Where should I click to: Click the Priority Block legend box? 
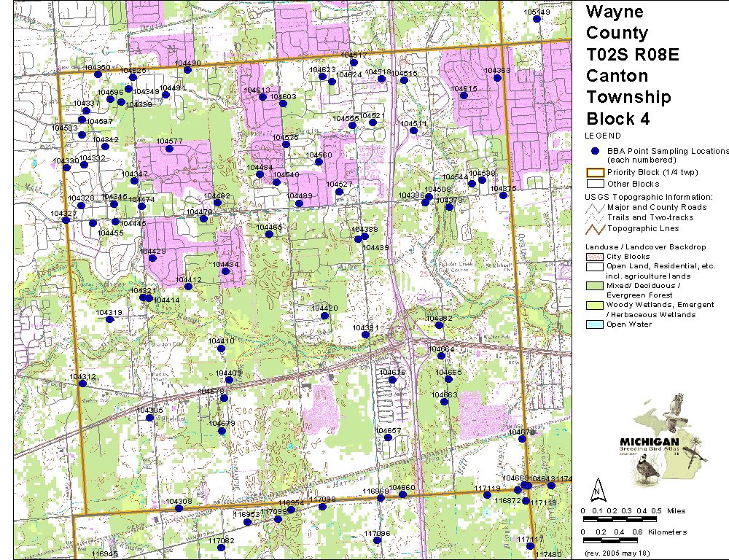pyautogui.click(x=595, y=173)
